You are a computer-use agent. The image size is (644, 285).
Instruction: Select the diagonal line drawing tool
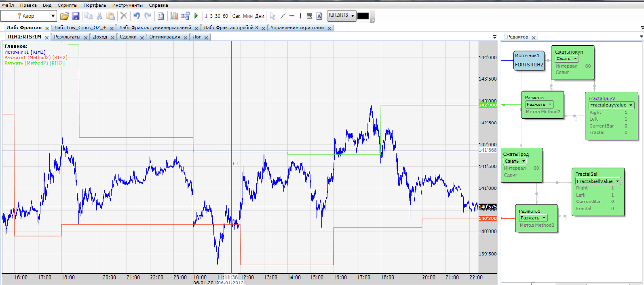283,16
